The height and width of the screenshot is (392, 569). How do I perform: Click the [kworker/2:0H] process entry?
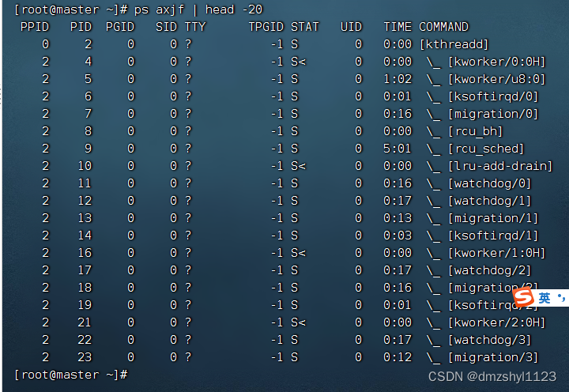click(x=497, y=322)
